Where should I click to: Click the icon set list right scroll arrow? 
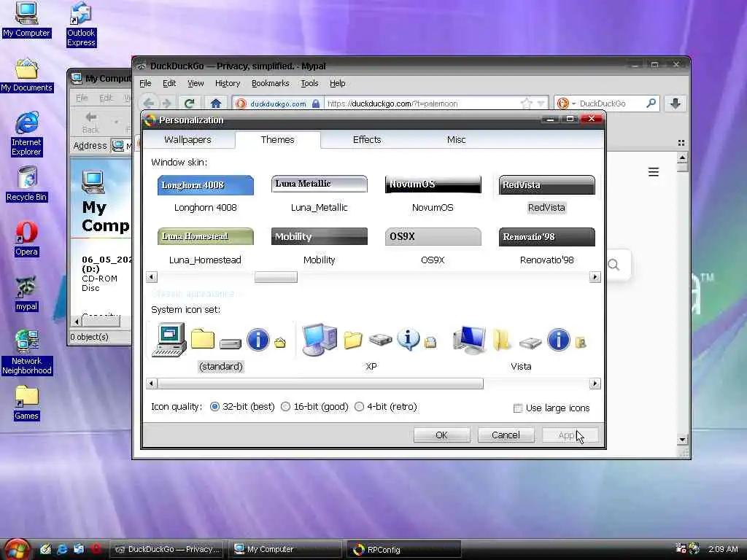[x=595, y=384]
